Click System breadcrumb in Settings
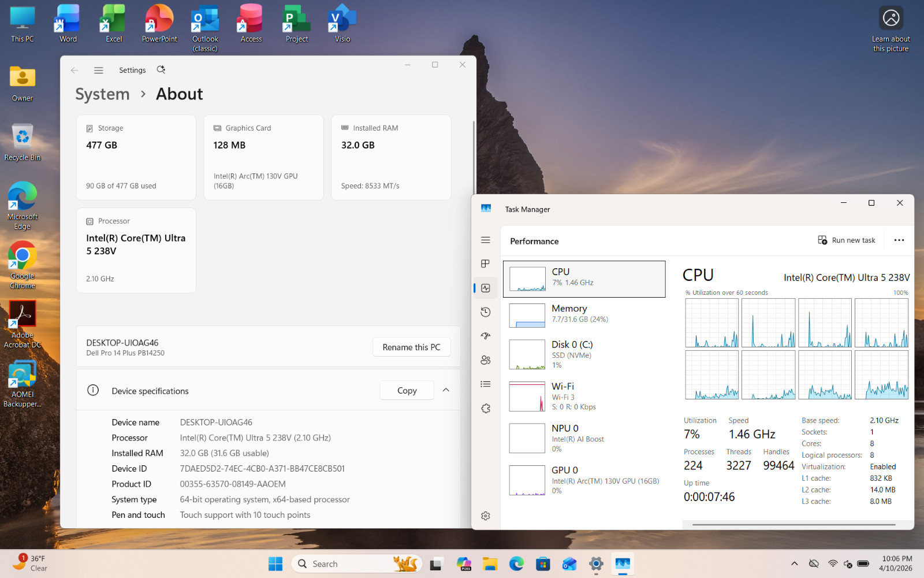924x578 pixels. [x=102, y=94]
